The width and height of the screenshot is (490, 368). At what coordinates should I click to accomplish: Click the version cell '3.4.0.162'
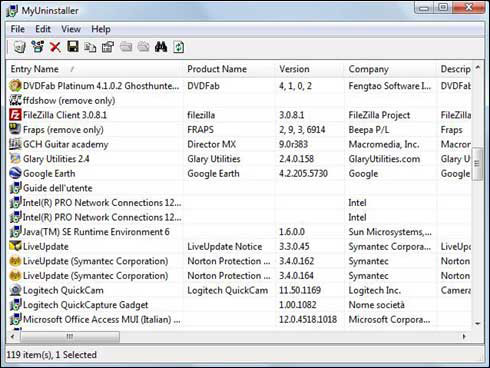(297, 261)
